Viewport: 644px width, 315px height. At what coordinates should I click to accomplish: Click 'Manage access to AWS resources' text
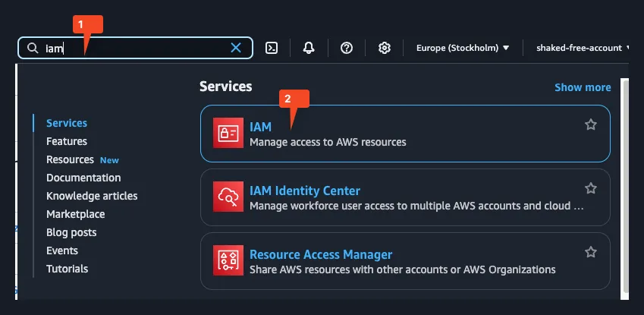(328, 142)
